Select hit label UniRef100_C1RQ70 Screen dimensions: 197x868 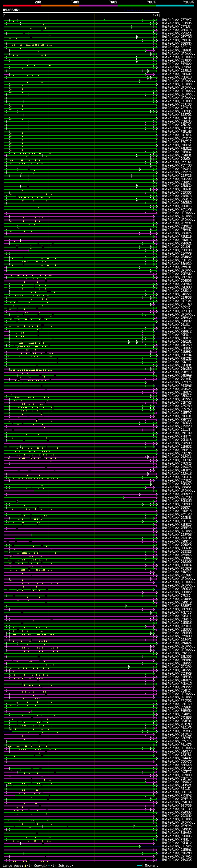click(177, 393)
